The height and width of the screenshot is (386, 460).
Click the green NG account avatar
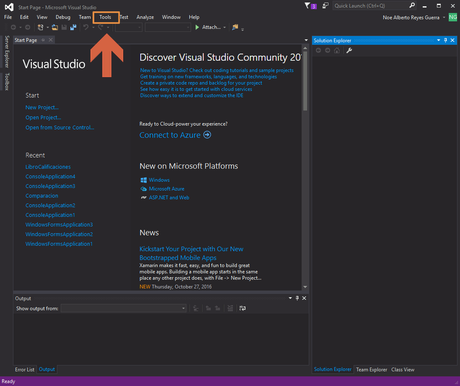tap(453, 17)
